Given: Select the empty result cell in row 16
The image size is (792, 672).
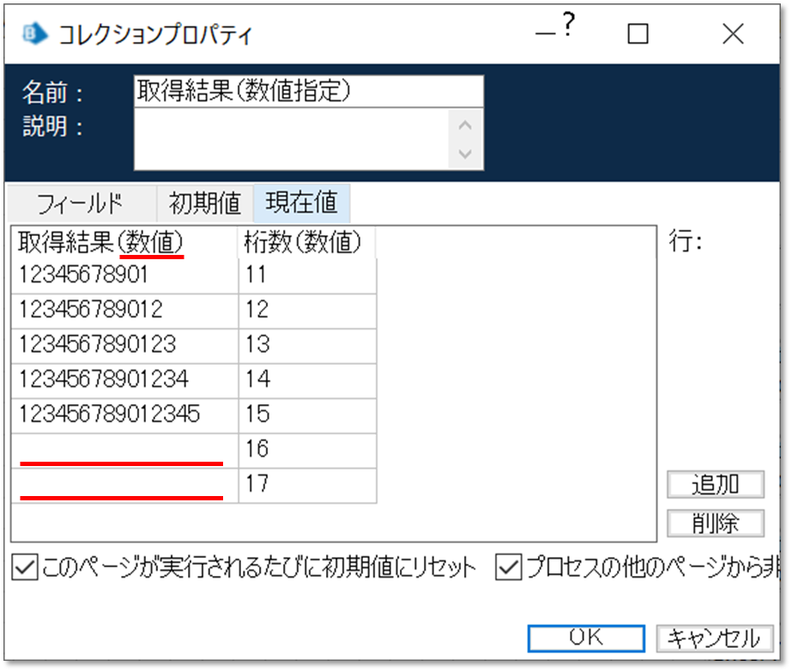Looking at the screenshot, I should pos(124,450).
